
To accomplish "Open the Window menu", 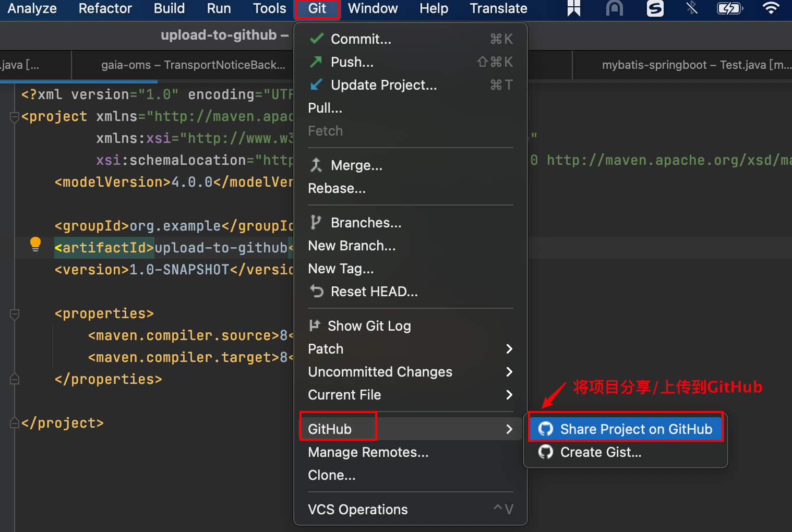I will [x=373, y=8].
